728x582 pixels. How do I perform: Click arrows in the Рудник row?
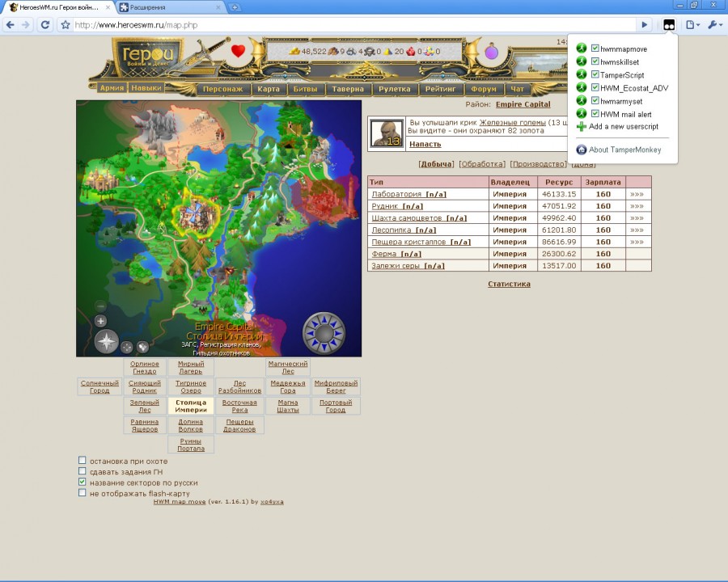(637, 206)
